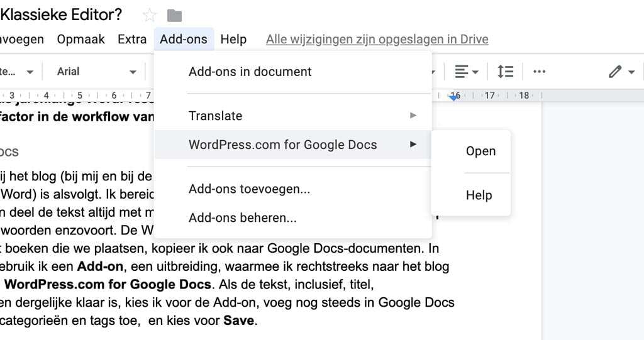
Task: Choose Help in the WordPress submenu
Action: coord(470,195)
